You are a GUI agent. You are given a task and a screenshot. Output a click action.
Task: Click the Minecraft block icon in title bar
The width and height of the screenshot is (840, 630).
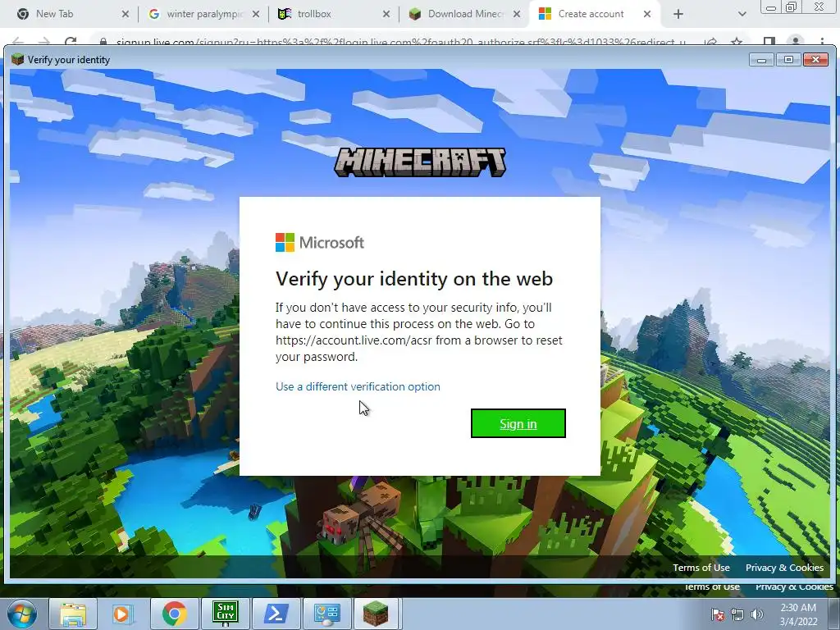point(18,59)
